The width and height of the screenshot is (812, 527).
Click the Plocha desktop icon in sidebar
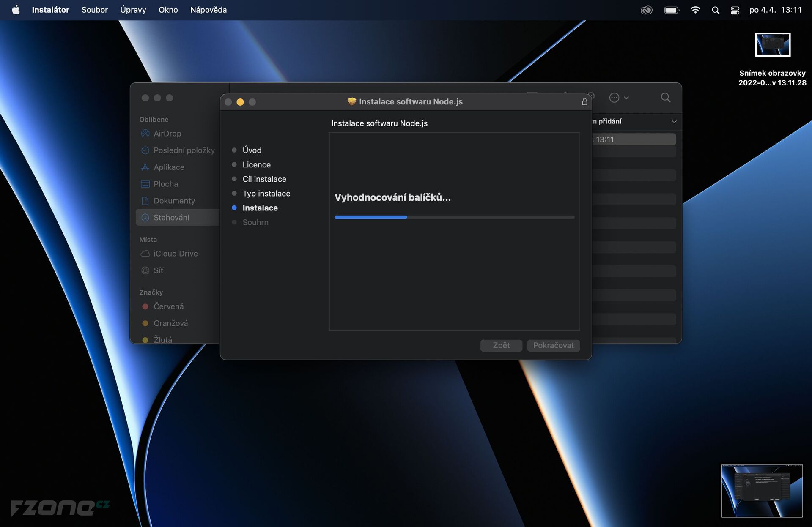(x=145, y=184)
